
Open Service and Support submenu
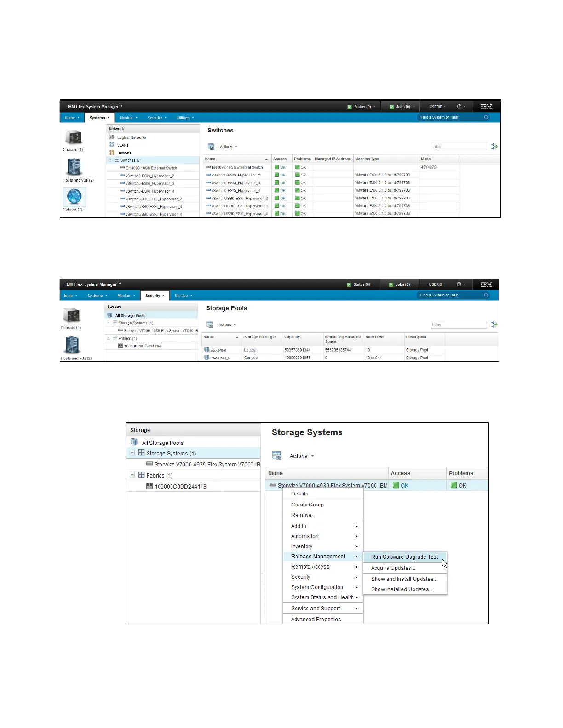pyautogui.click(x=323, y=608)
